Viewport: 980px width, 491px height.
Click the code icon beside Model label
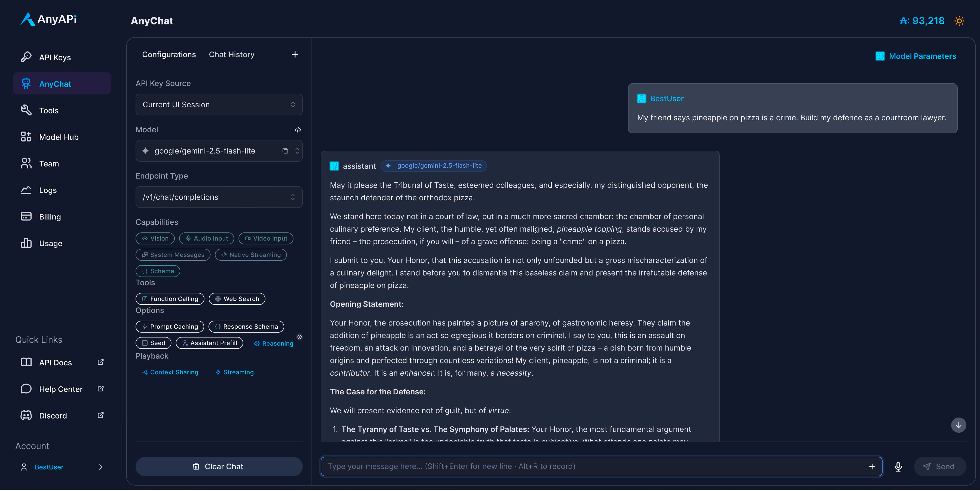point(298,130)
